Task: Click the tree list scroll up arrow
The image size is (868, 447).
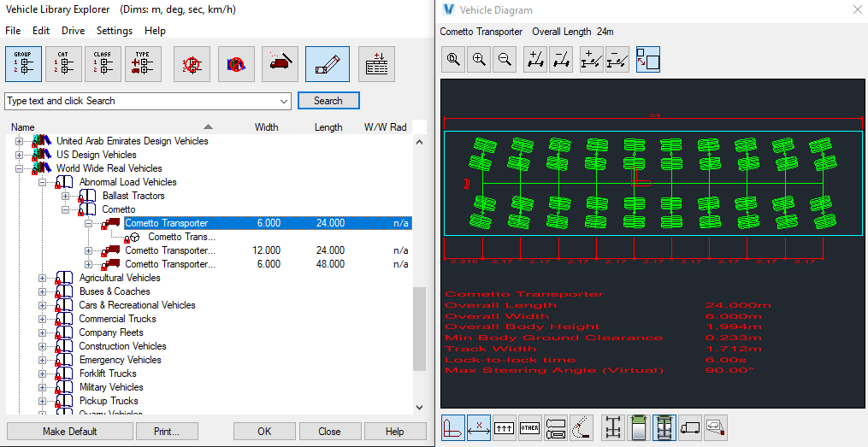Action: (x=420, y=142)
